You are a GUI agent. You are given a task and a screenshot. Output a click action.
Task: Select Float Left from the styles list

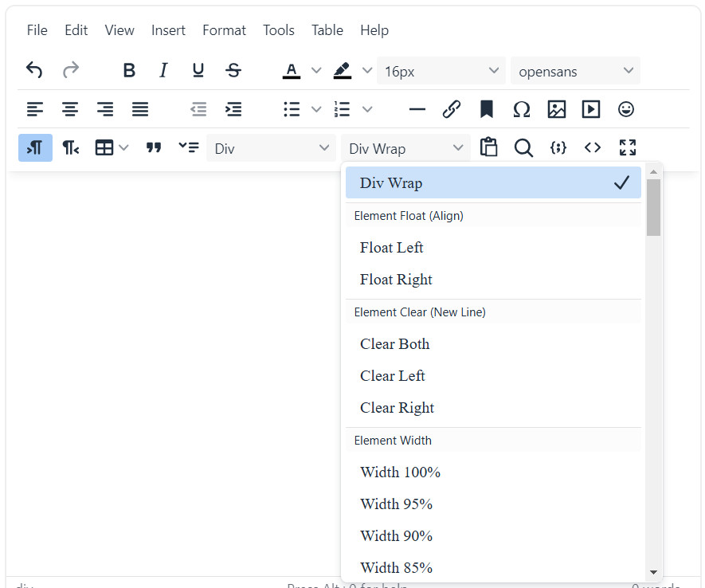392,248
